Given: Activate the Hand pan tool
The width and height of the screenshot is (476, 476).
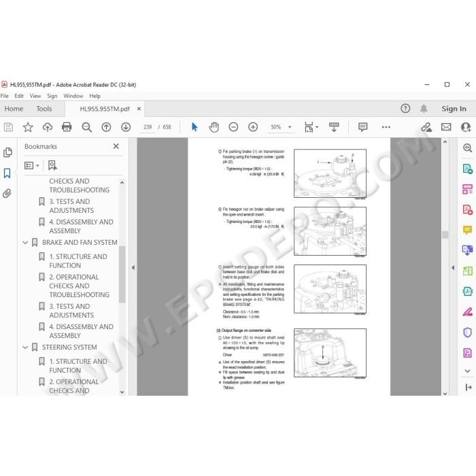Looking at the screenshot, I should 214,127.
